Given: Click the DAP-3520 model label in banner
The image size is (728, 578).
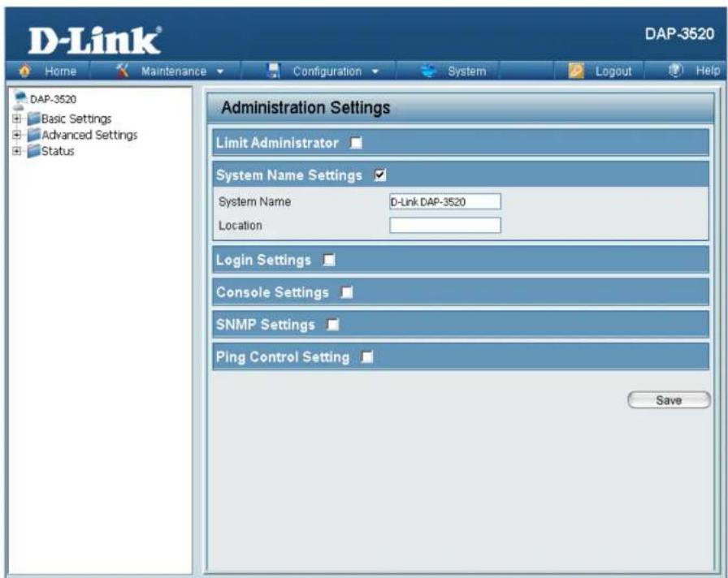Looking at the screenshot, I should click(x=679, y=34).
